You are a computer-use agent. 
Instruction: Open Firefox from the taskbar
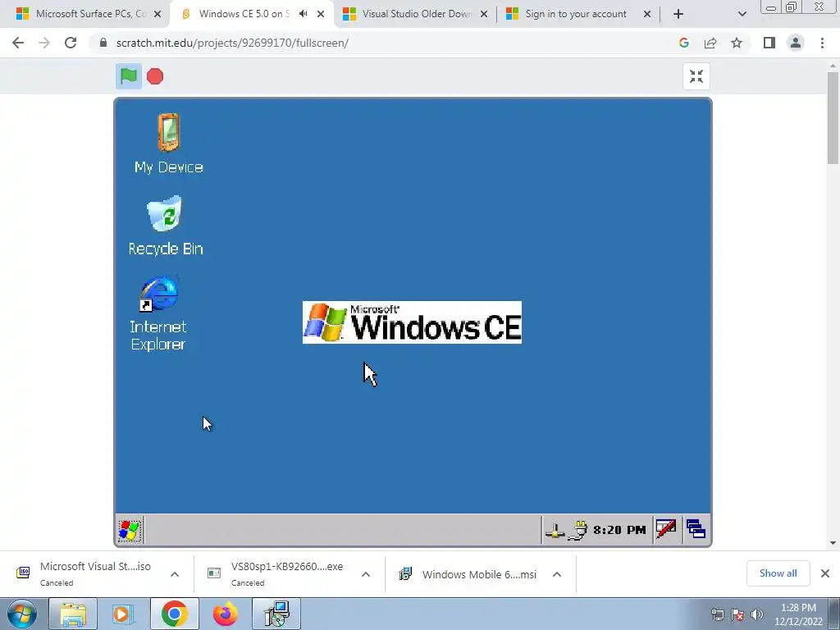click(x=225, y=614)
